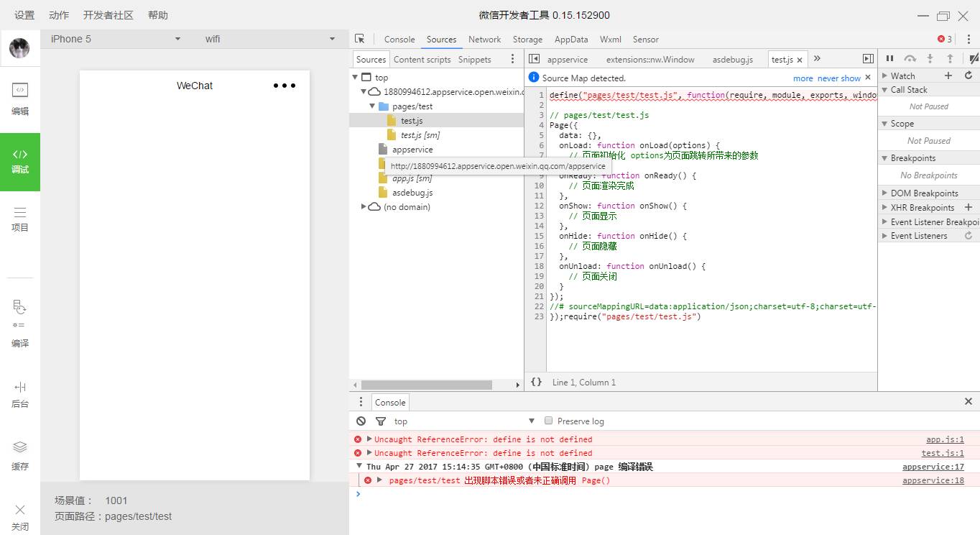Click the clear console icon
The height and width of the screenshot is (535, 980).
point(361,421)
